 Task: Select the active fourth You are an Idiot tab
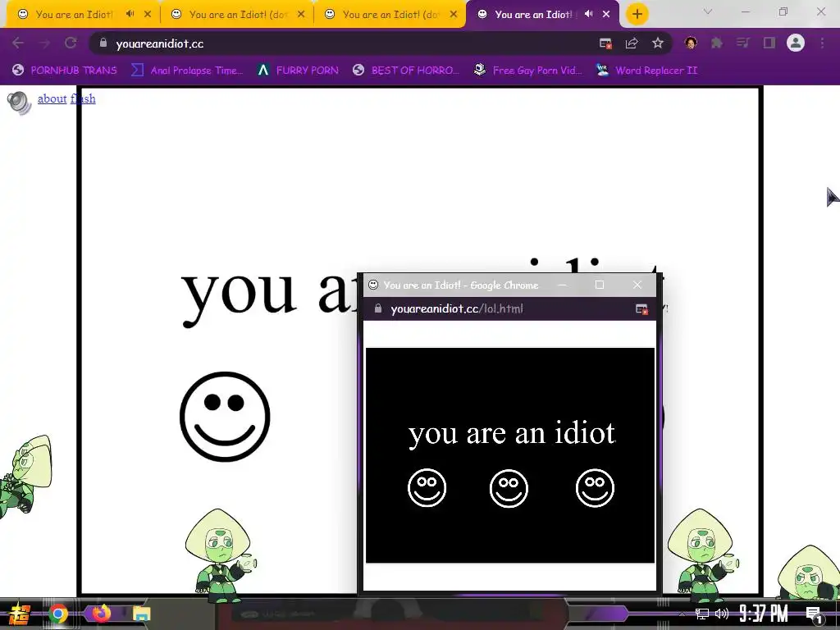pos(533,15)
